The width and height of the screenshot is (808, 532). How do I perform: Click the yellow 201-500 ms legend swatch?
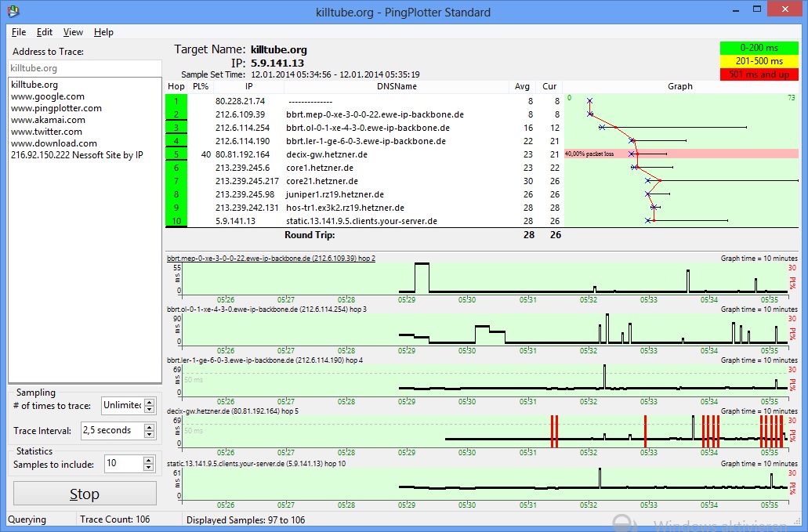click(759, 61)
